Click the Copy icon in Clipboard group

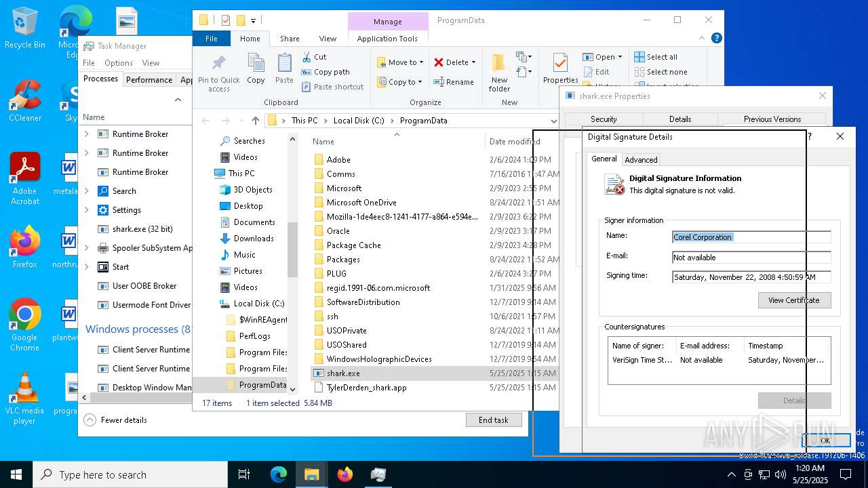click(256, 63)
